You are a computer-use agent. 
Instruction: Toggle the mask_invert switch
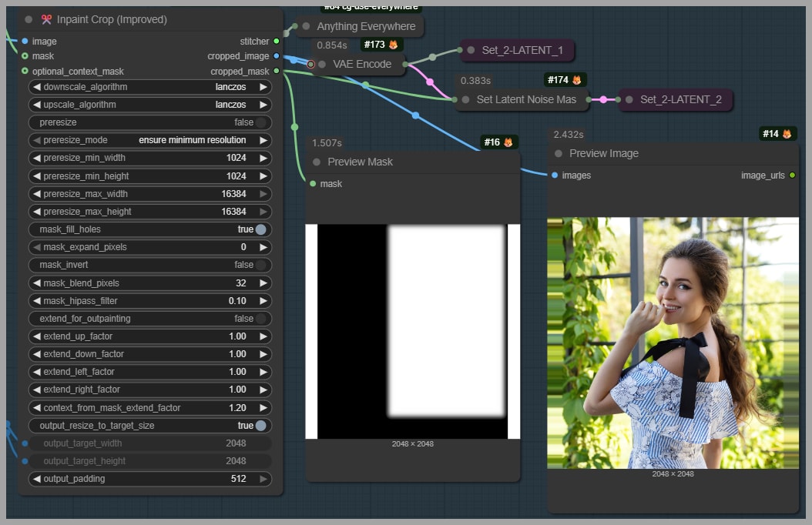pos(260,265)
